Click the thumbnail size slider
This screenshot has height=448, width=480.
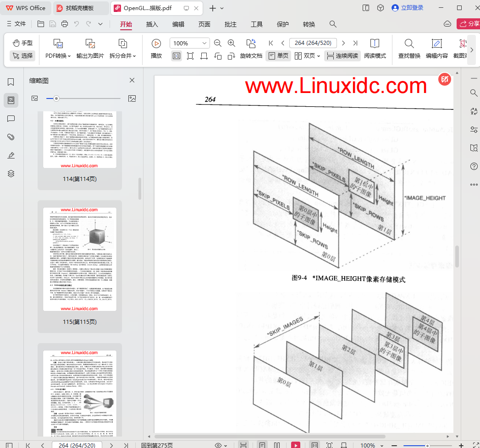(83, 98)
